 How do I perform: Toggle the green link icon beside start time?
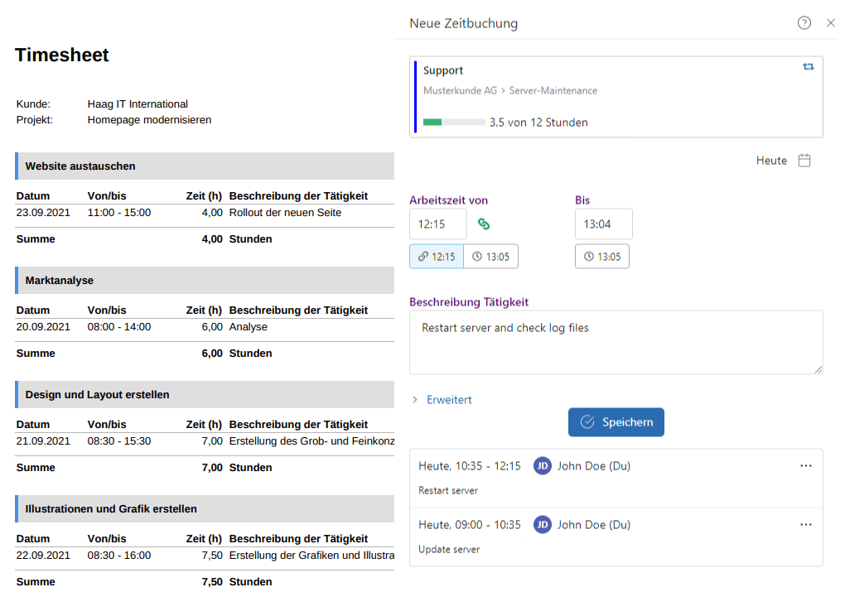484,224
